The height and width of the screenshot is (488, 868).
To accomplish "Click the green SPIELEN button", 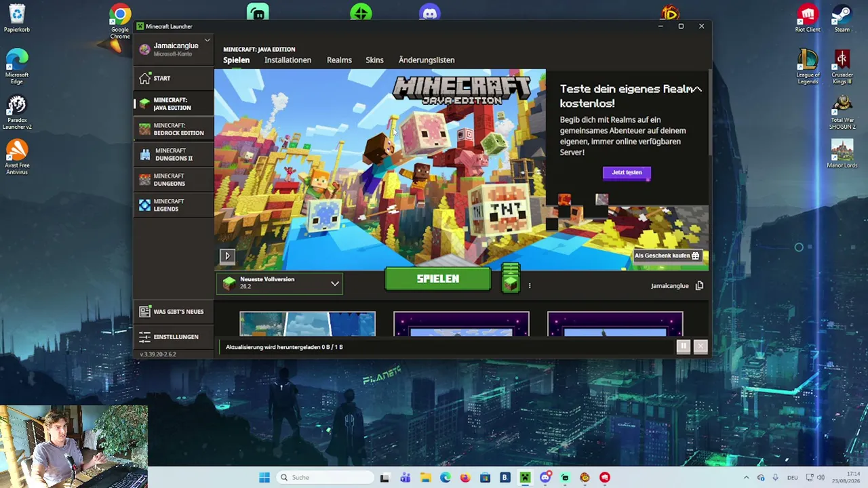I will coord(437,279).
